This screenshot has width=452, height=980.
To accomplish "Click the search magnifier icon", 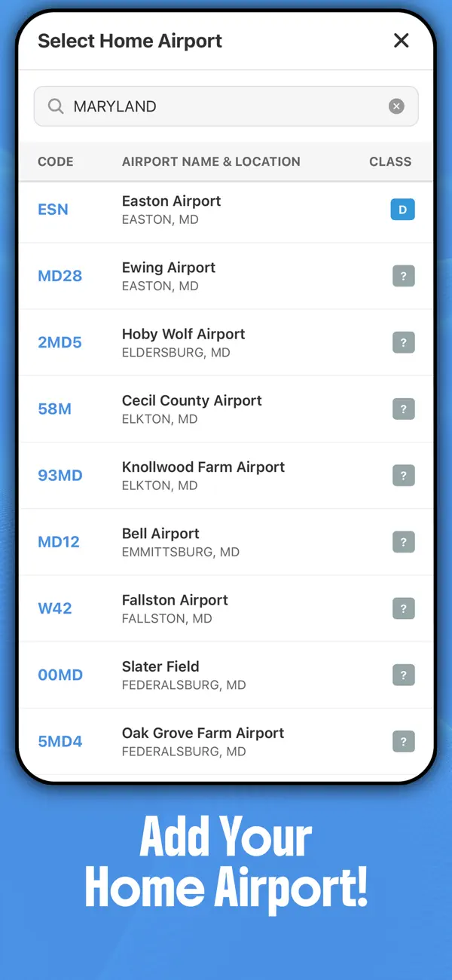I will pyautogui.click(x=56, y=106).
